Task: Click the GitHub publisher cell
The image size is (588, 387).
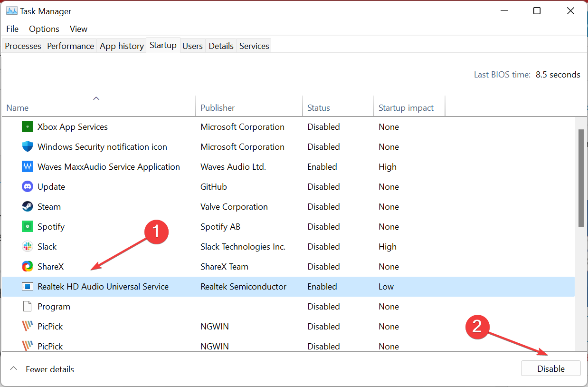Action: point(214,187)
